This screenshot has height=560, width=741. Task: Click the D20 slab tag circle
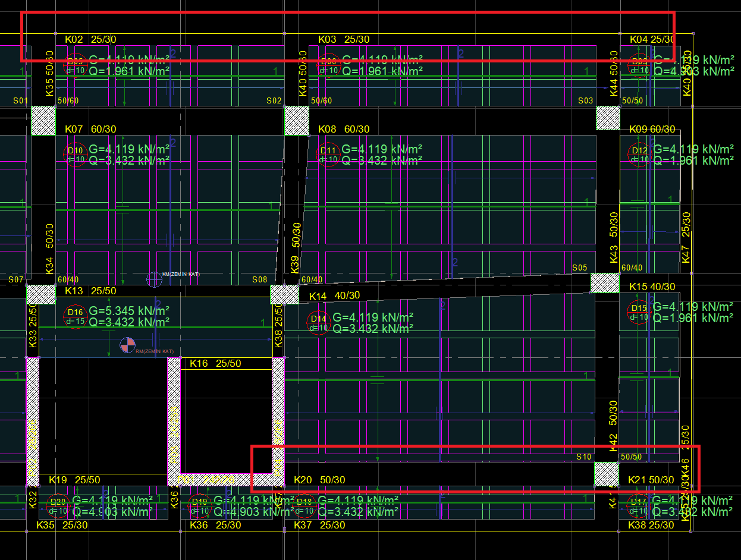click(x=58, y=506)
